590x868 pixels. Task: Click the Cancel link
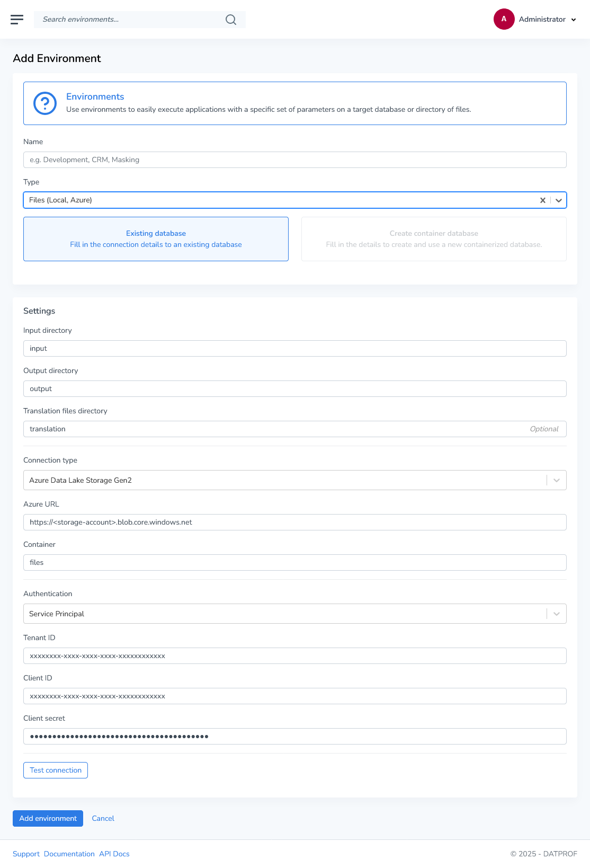[103, 819]
